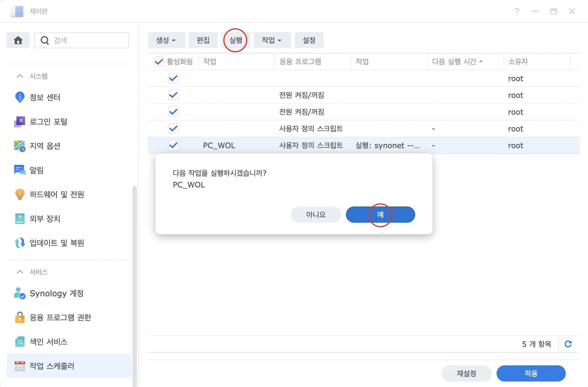
Task: Confirm with the 예 button
Action: 380,215
